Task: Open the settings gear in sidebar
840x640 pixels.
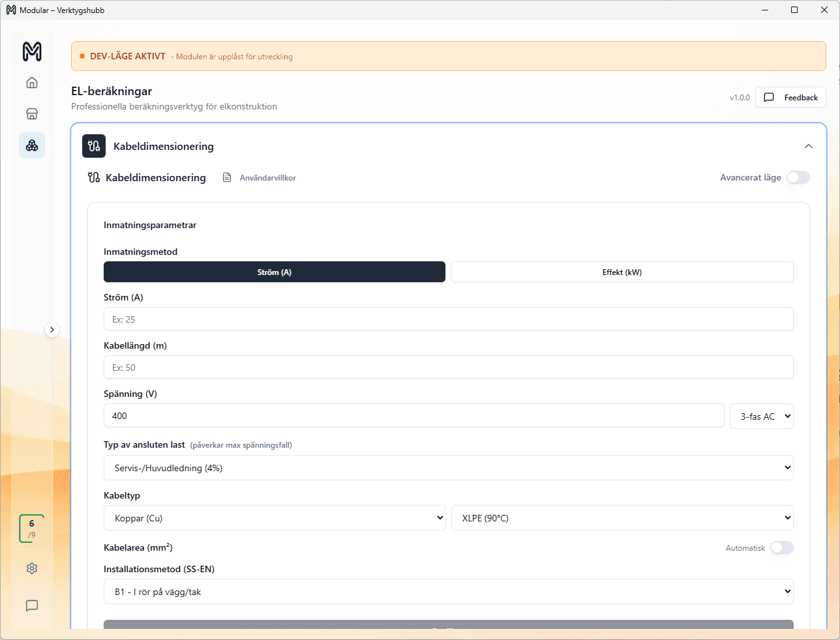Action: pyautogui.click(x=32, y=568)
